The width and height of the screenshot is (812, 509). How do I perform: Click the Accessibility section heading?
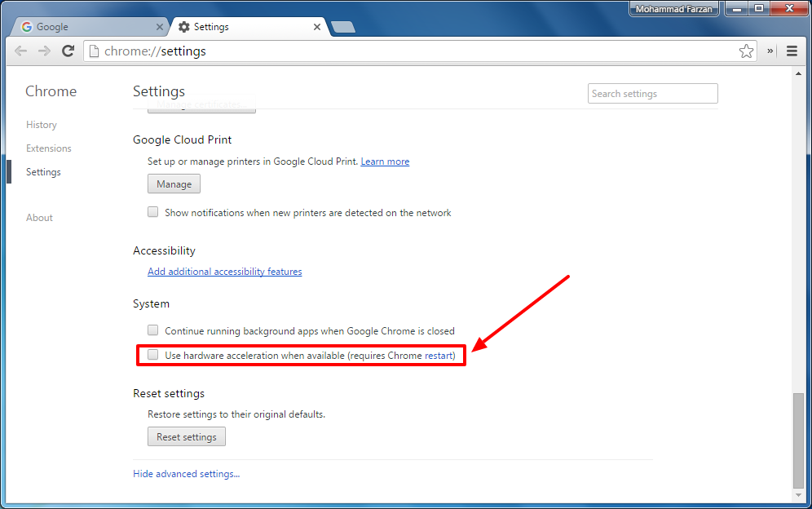click(x=164, y=251)
